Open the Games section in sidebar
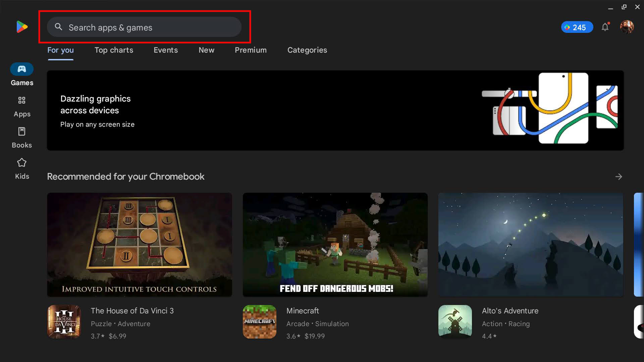 pos(22,74)
